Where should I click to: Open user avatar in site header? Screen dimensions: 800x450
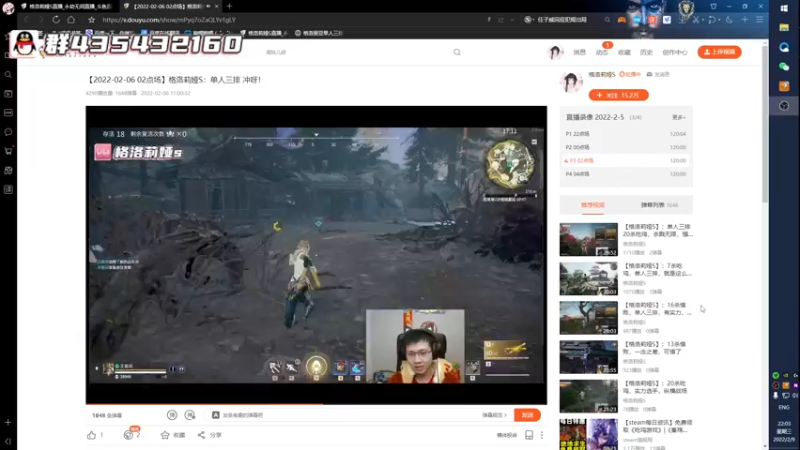click(555, 52)
